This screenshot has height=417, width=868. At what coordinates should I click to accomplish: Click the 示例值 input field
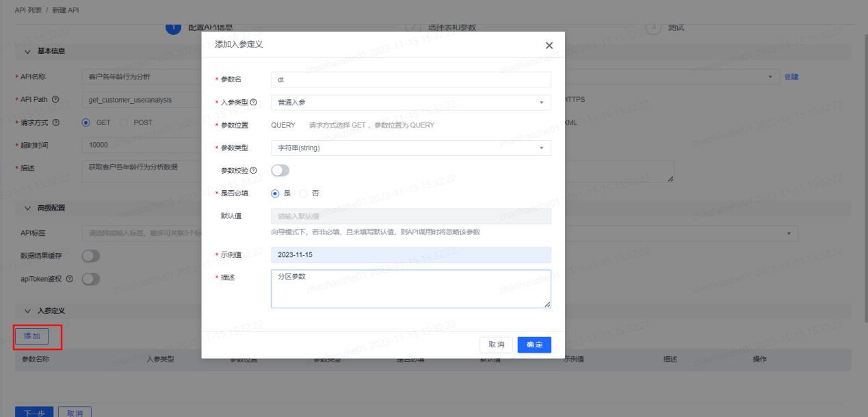(411, 255)
